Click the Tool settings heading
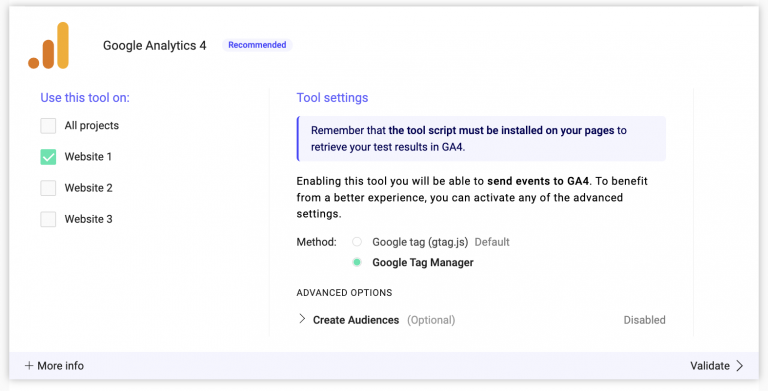Screen dimensions: 768x391 point(332,98)
